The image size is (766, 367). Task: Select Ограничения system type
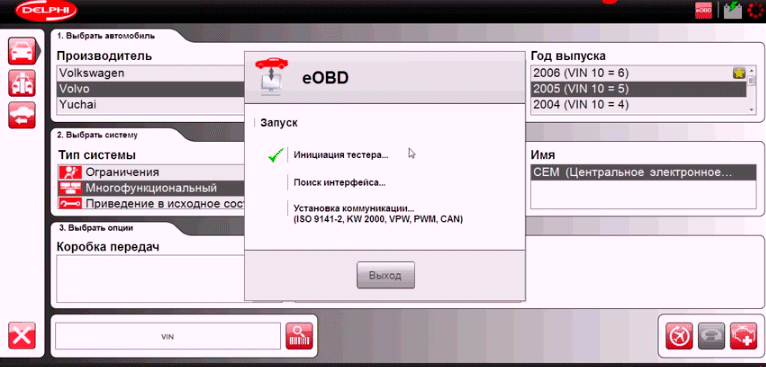(x=151, y=173)
